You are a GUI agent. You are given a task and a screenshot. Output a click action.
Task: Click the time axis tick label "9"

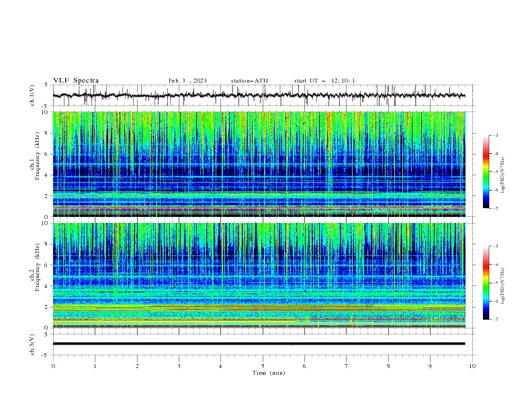[x=430, y=366]
